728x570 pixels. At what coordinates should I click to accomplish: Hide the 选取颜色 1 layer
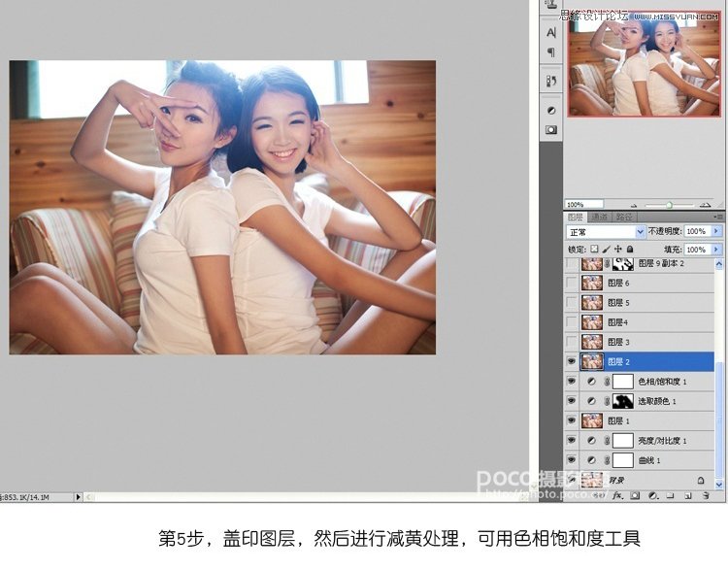(572, 401)
